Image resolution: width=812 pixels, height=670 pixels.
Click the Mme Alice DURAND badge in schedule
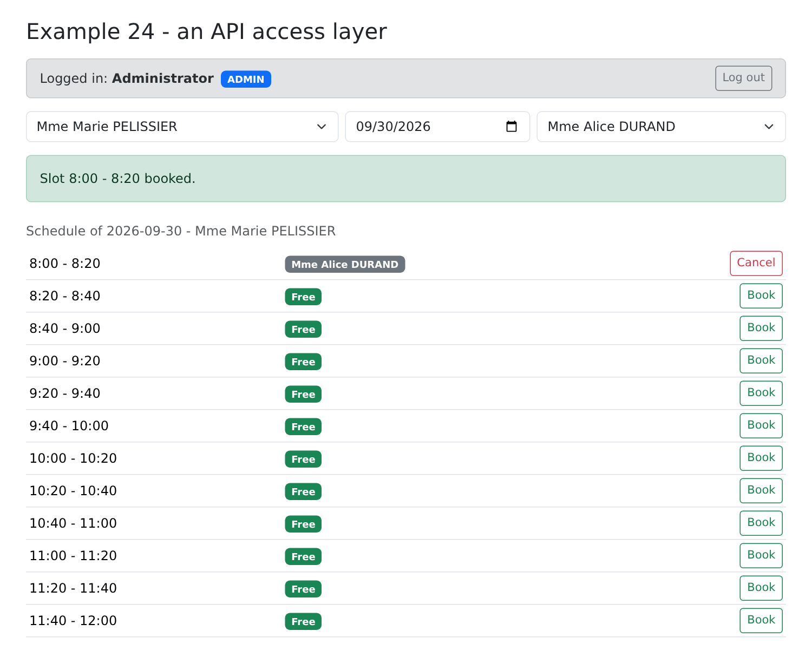click(345, 264)
